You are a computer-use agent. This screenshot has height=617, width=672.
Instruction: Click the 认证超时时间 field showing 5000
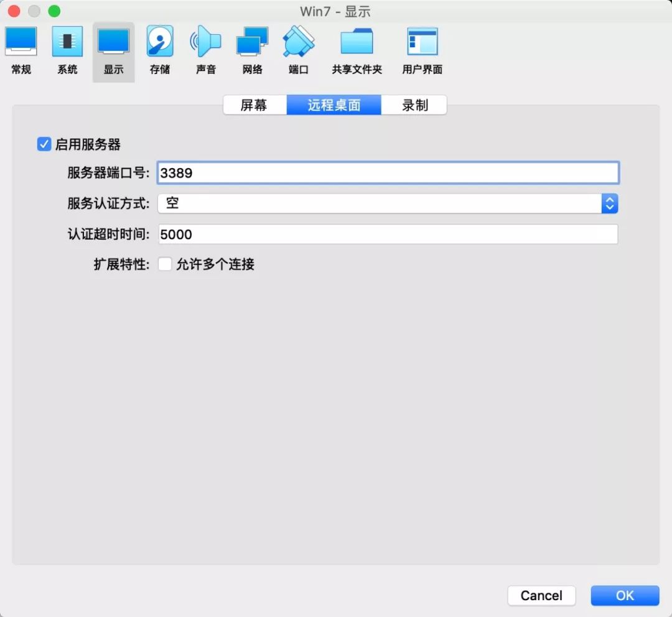tap(388, 234)
